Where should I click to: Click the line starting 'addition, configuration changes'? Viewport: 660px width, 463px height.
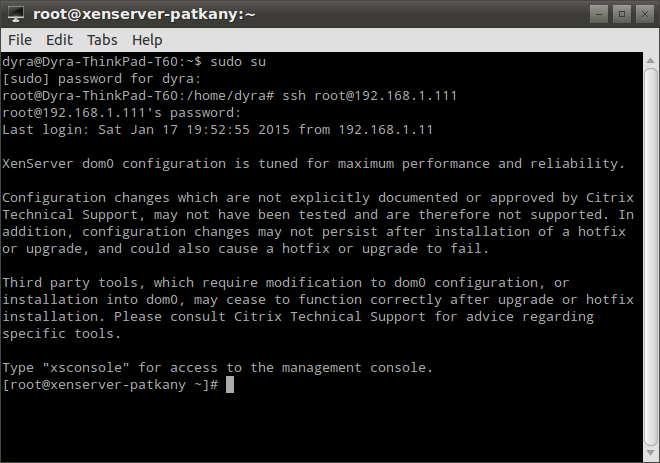[x=314, y=232]
